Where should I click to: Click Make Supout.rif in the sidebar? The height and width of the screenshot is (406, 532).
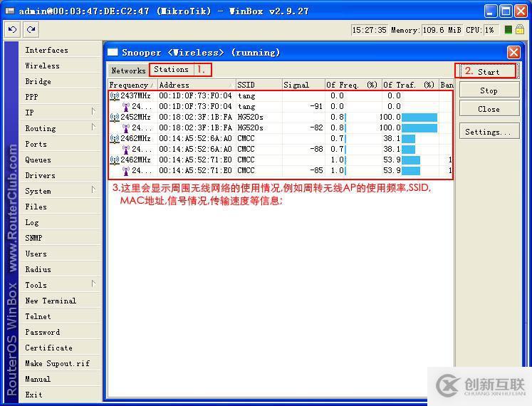pos(61,363)
